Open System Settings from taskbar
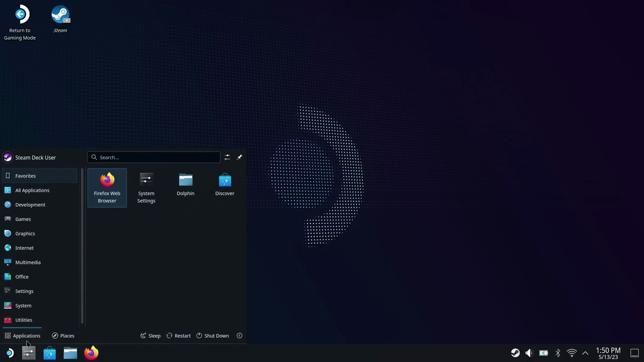The image size is (644, 362). (x=29, y=353)
